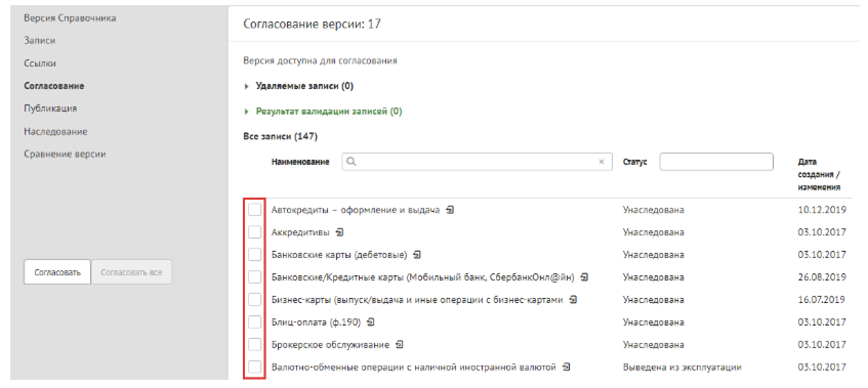Click icon next to Блиц-оплата (ф.190)
The image size is (868, 388).
coord(371,322)
